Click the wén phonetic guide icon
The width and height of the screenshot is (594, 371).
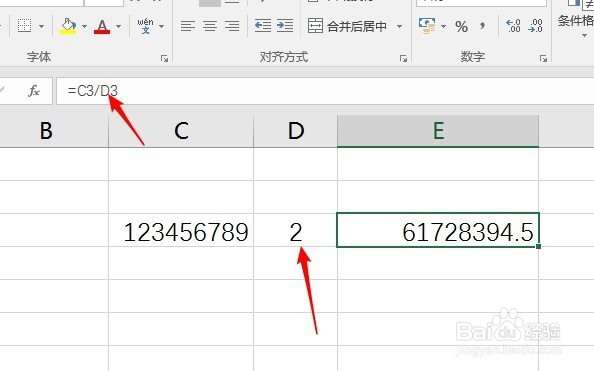pyautogui.click(x=145, y=26)
